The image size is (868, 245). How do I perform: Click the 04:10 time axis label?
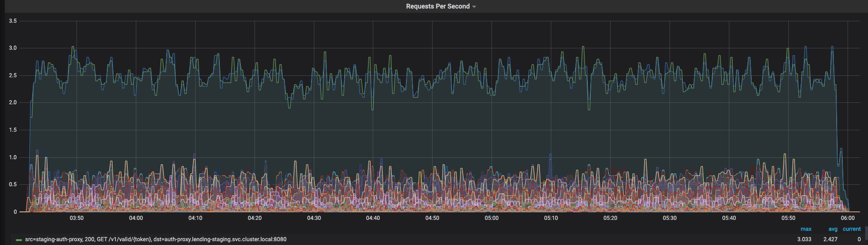195,218
